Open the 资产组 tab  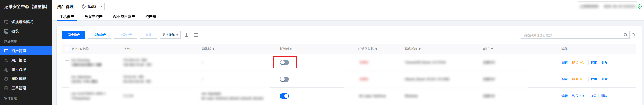[x=151, y=17]
